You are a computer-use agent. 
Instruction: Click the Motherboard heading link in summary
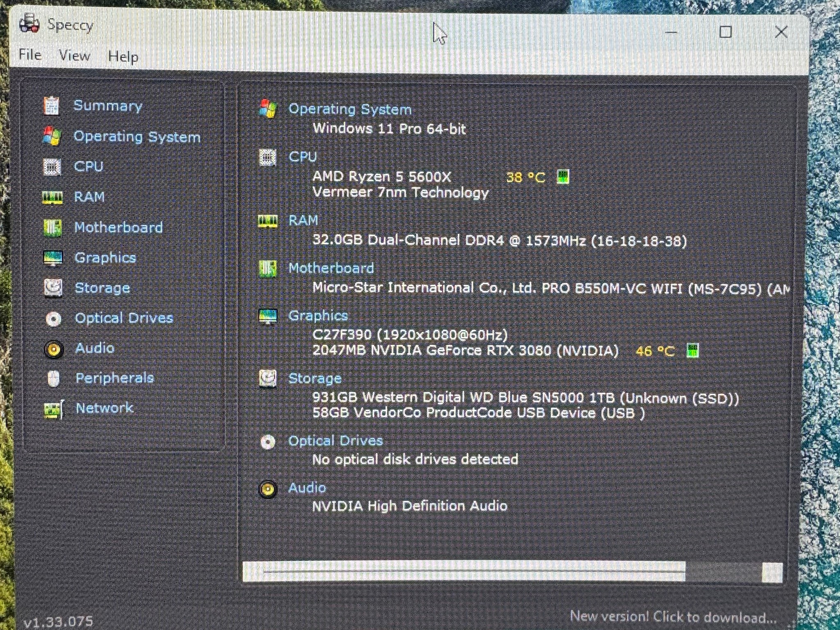click(x=331, y=268)
